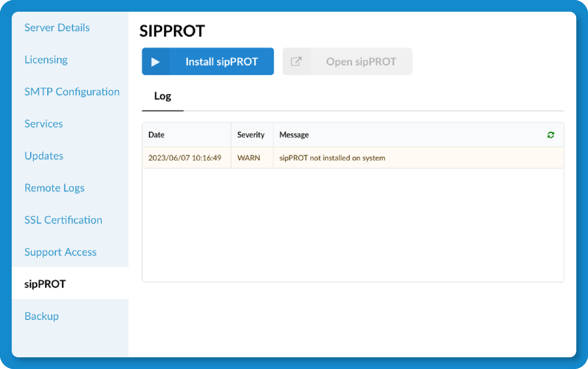Viewport: 588px width, 369px height.
Task: Navigate to Remote Logs
Action: coord(54,188)
